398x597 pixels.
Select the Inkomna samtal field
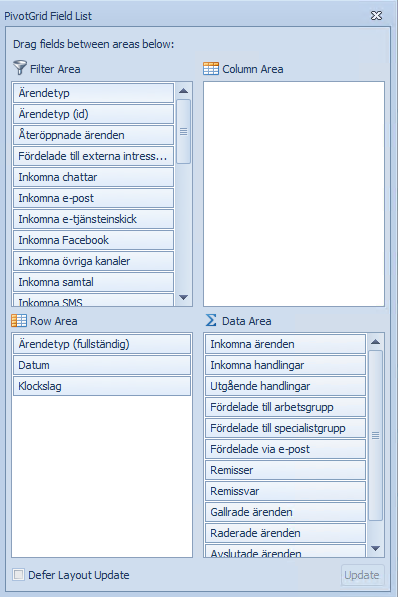click(x=93, y=282)
